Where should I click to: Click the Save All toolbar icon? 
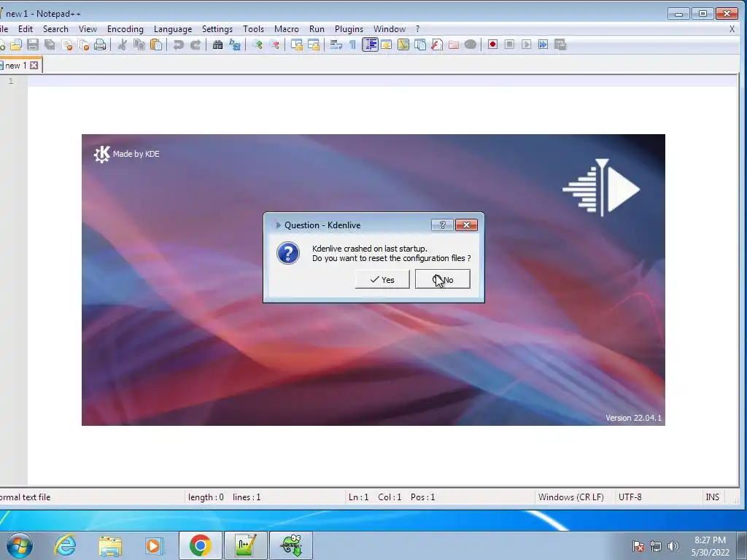click(x=50, y=44)
